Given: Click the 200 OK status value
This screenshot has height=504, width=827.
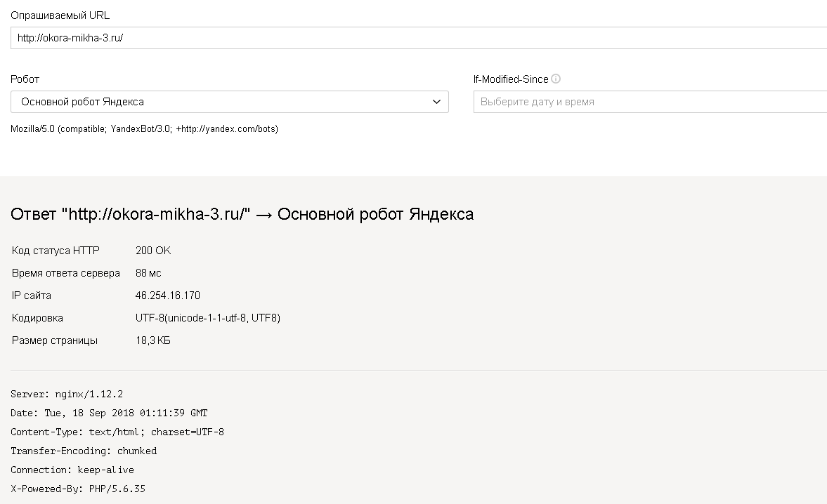Looking at the screenshot, I should (153, 251).
